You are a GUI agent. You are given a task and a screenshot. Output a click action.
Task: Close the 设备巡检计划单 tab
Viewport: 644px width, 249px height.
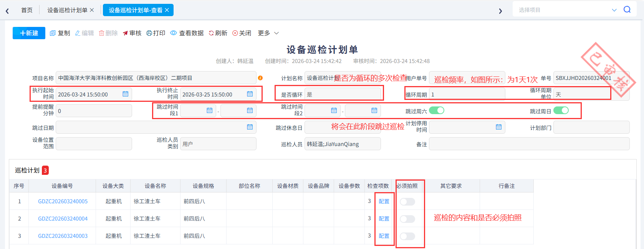coord(92,10)
